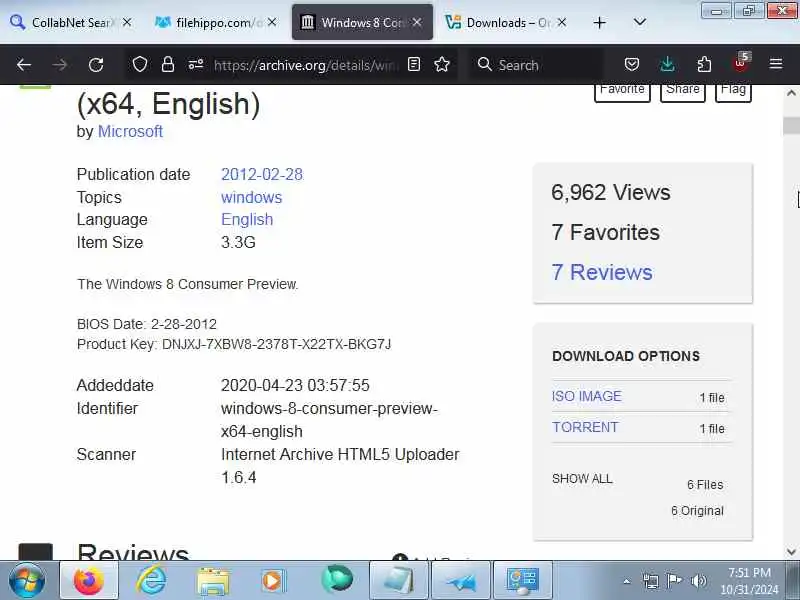The height and width of the screenshot is (600, 800).
Task: Launch Internet Explorer from taskbar
Action: pos(151,580)
